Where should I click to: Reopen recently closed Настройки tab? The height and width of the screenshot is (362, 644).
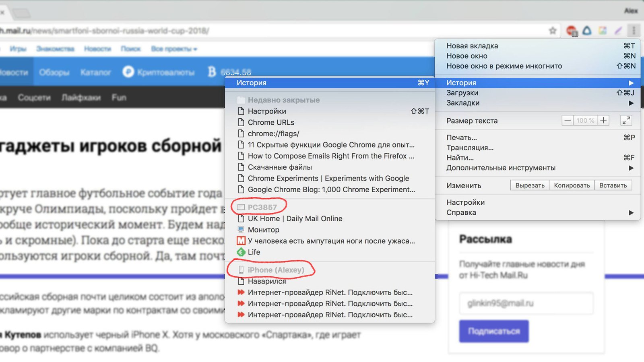pyautogui.click(x=330, y=111)
